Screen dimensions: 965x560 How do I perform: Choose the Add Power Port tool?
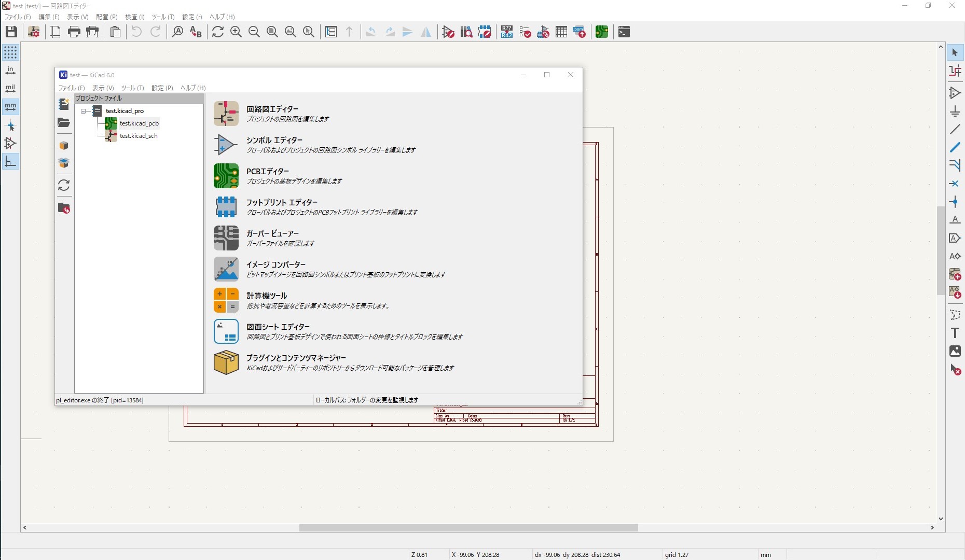coord(955,111)
